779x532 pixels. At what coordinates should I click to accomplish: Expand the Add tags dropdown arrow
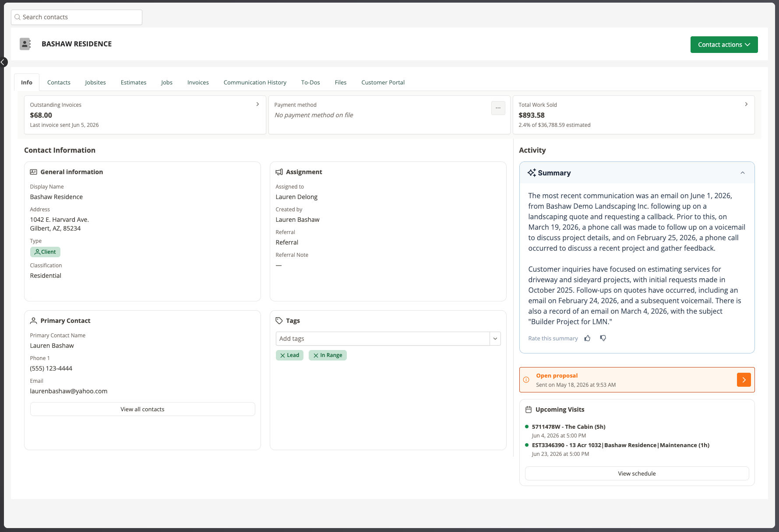495,339
